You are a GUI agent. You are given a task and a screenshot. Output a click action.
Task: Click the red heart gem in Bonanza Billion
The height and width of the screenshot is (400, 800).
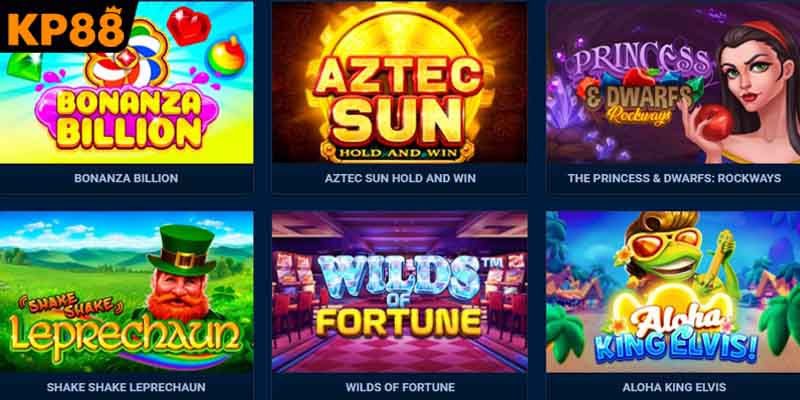[188, 26]
